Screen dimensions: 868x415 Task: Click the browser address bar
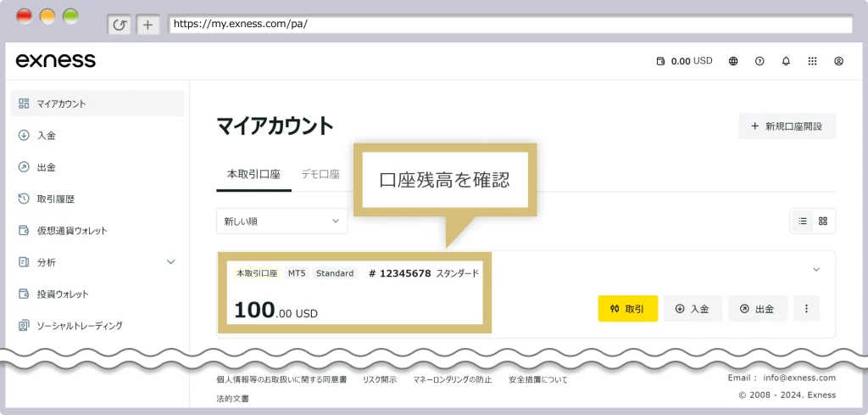(x=510, y=25)
